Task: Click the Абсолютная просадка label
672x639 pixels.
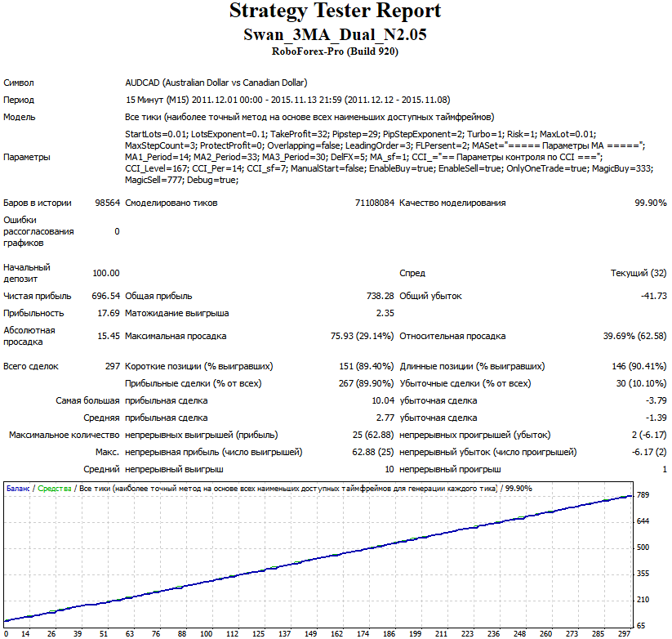Action: coord(29,336)
